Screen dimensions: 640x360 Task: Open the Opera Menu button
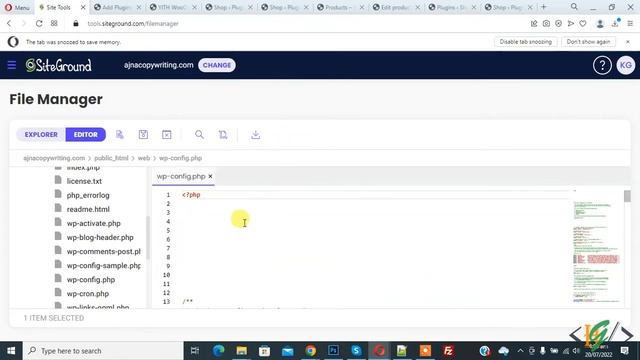pyautogui.click(x=17, y=7)
